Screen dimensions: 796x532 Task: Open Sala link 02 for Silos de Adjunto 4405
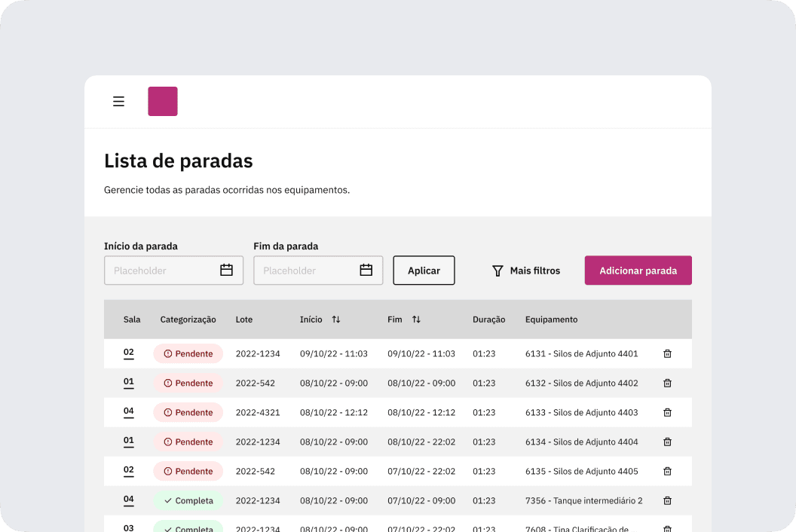click(129, 470)
